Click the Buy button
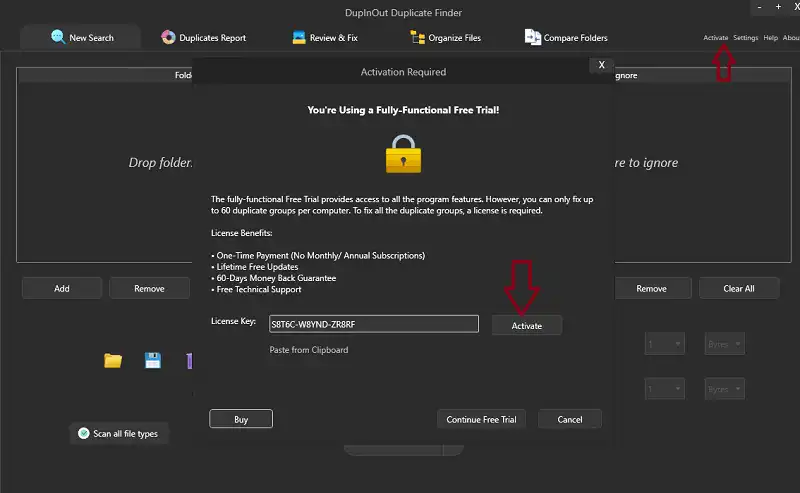Screen dimensions: 800x493 (241, 419)
